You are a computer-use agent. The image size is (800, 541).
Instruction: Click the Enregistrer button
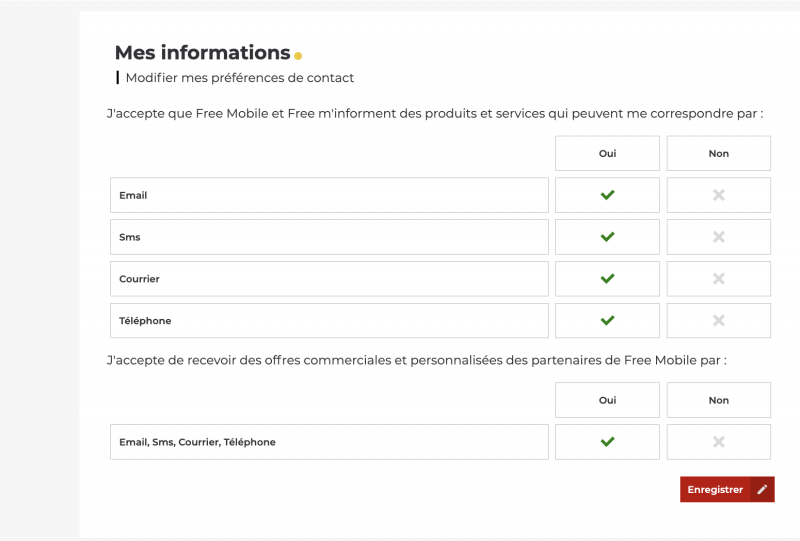click(x=715, y=490)
